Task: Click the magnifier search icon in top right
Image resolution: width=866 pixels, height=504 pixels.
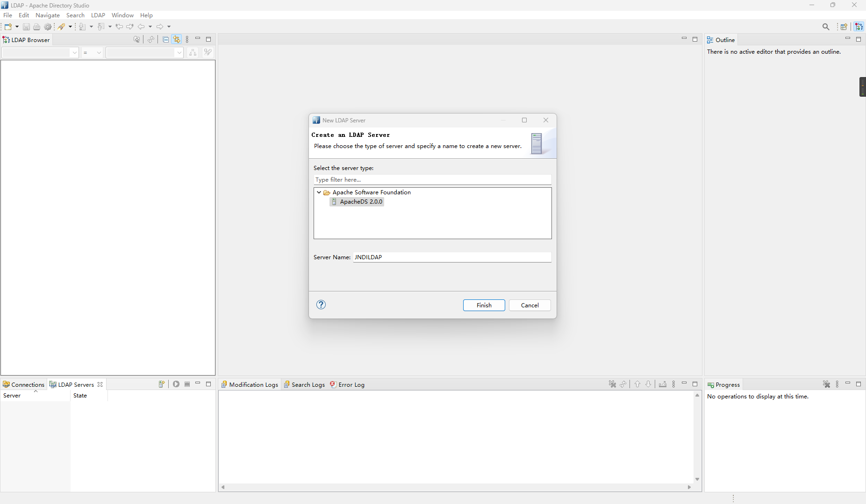Action: (826, 27)
